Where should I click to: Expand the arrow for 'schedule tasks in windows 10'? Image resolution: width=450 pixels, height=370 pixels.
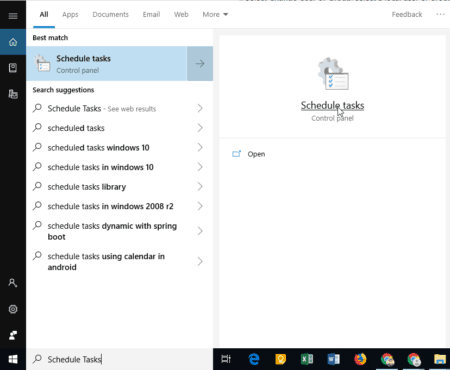tap(200, 167)
